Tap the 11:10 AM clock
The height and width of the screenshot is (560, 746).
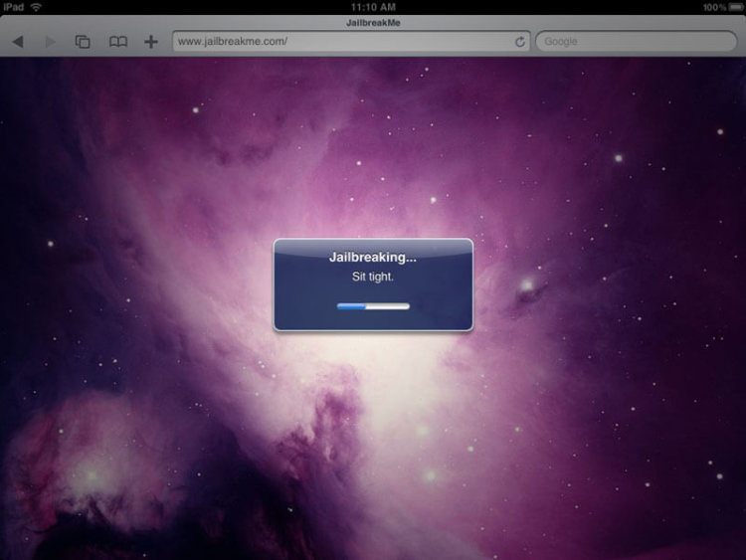click(373, 7)
